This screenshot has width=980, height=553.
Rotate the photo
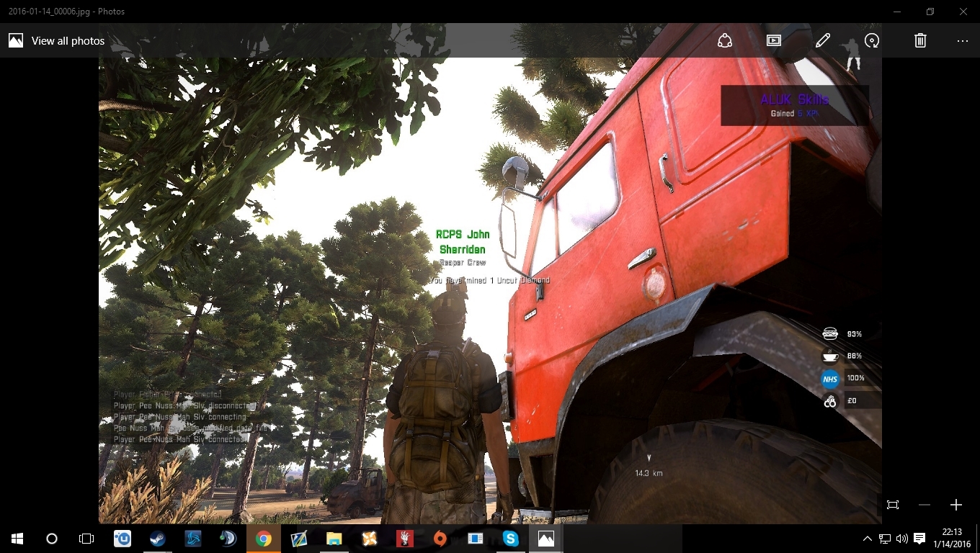(x=872, y=41)
